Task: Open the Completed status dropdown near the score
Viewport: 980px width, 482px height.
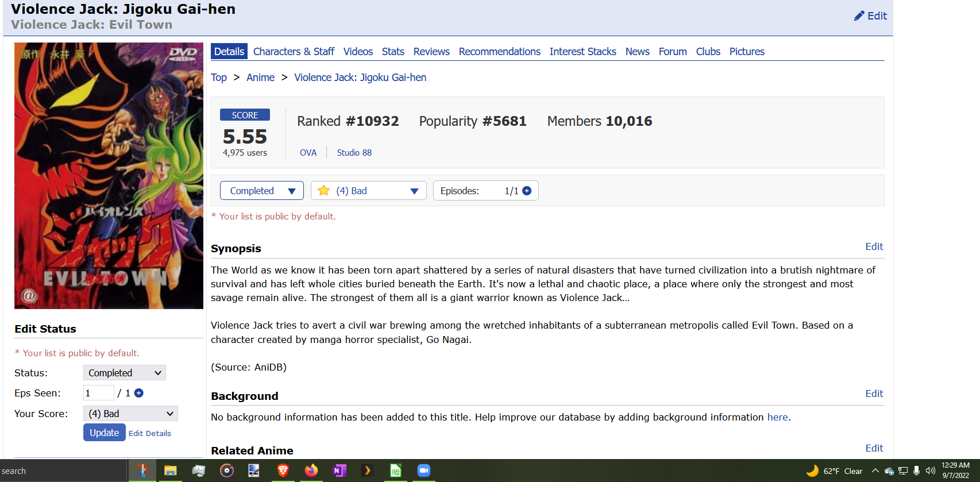Action: (262, 191)
